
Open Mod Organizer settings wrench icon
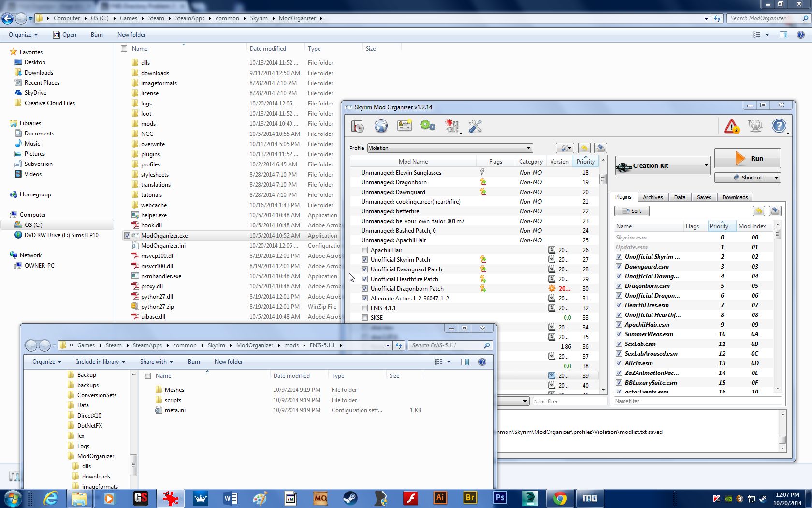click(475, 126)
